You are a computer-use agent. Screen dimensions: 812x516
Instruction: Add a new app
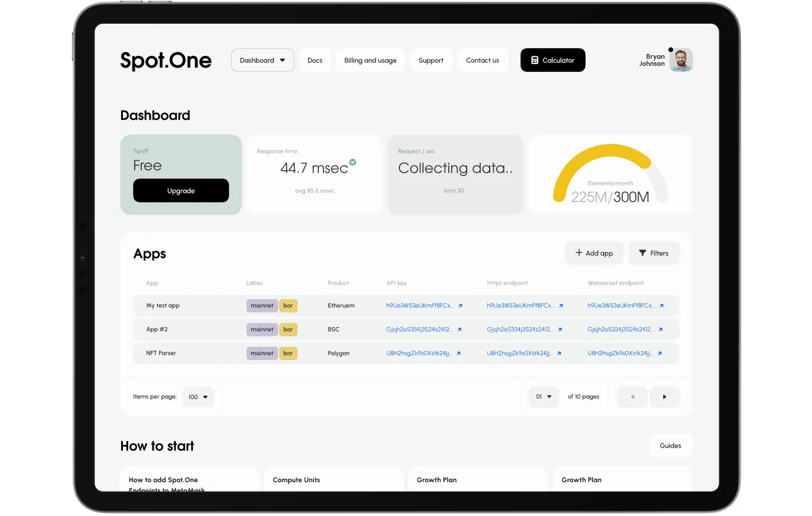pyautogui.click(x=594, y=253)
